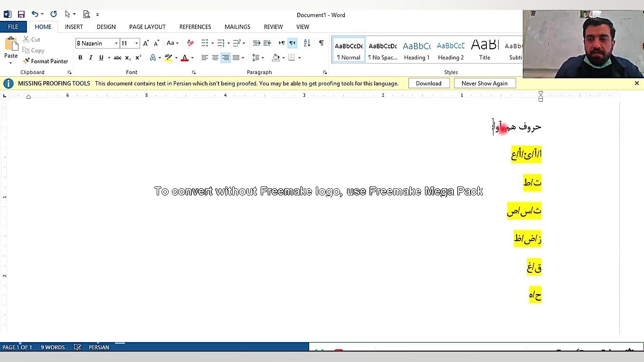Align text to the right
The width and height of the screenshot is (644, 362).
tap(226, 58)
